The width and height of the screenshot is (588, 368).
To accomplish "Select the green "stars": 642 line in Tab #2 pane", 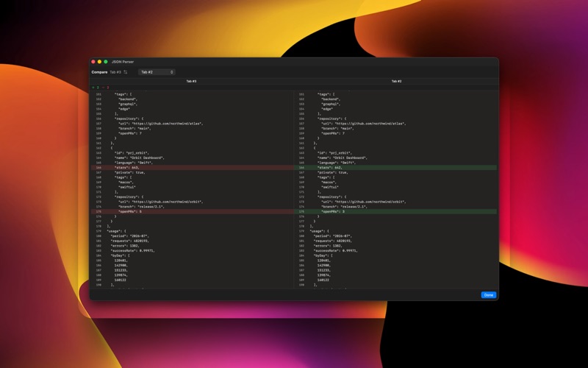I will coord(395,168).
